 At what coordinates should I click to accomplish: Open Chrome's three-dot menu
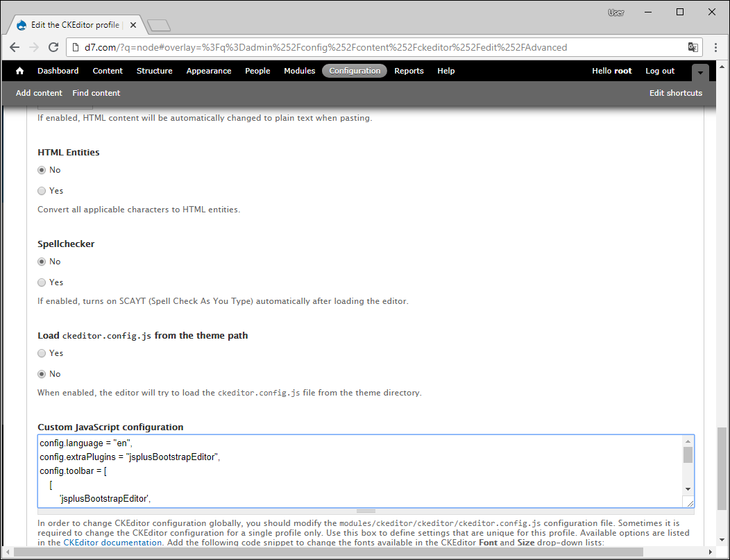click(x=716, y=47)
